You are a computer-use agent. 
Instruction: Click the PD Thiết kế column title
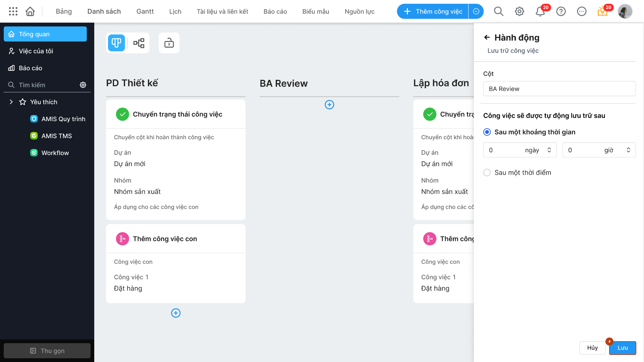click(x=132, y=83)
